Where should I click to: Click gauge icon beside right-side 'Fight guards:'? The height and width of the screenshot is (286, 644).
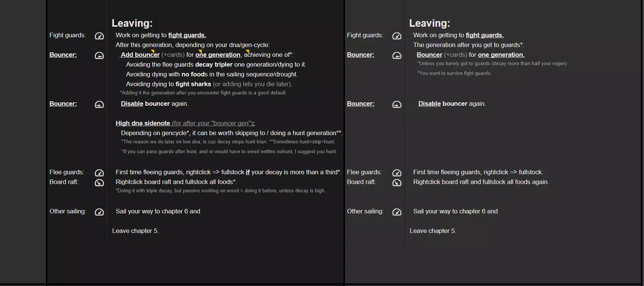[x=397, y=36]
